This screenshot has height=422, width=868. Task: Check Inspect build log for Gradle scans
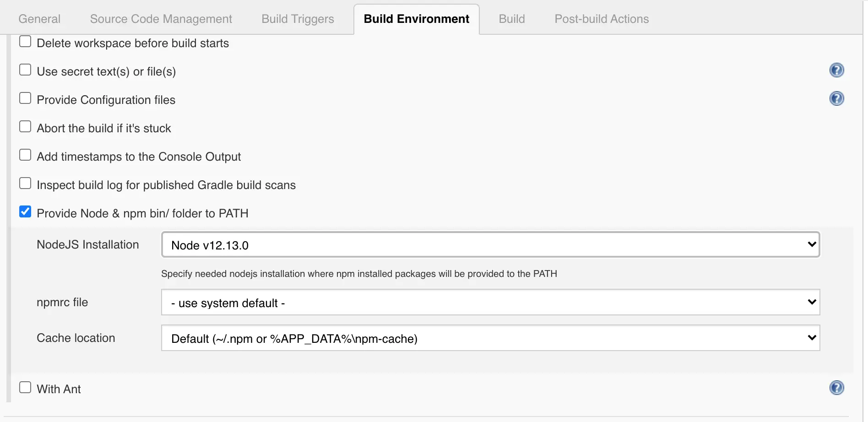25,184
